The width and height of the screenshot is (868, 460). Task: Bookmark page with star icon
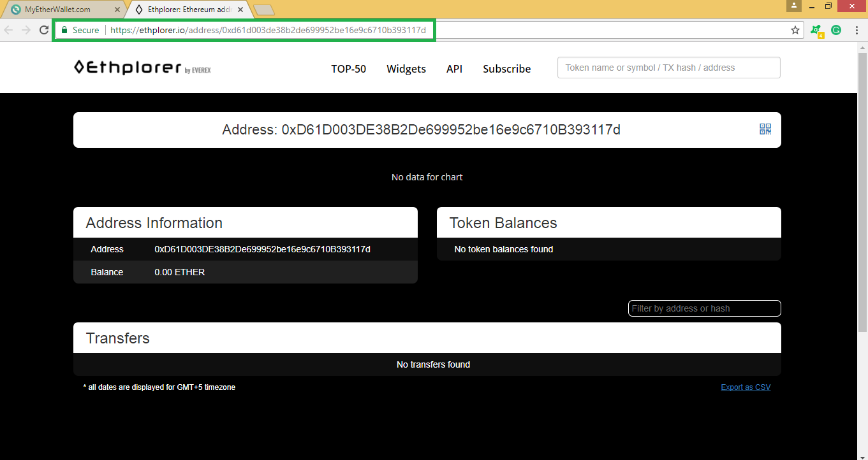click(795, 30)
